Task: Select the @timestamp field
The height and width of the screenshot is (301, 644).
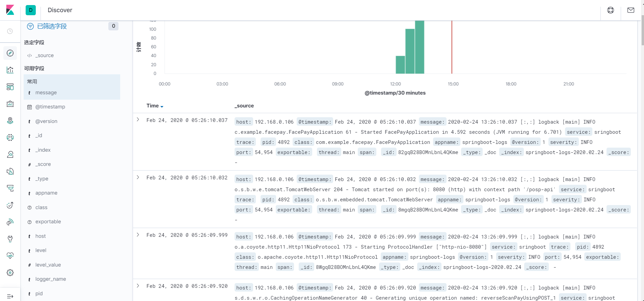Action: 50,107
